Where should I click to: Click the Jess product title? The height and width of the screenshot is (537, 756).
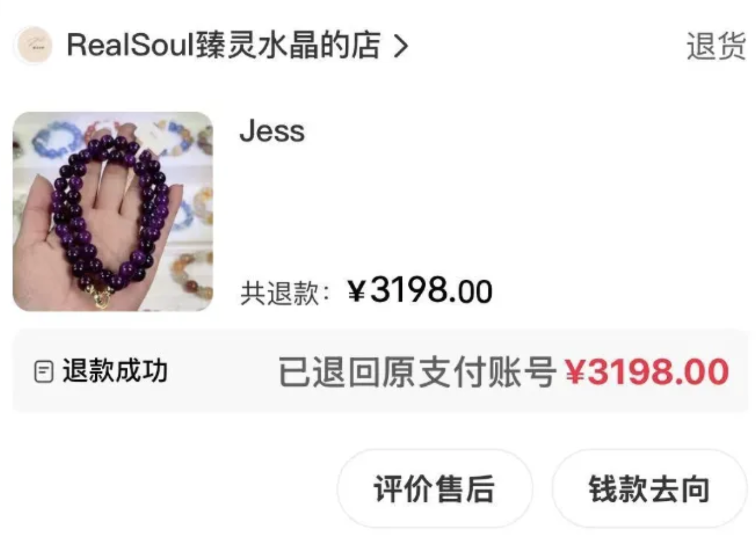(x=272, y=132)
